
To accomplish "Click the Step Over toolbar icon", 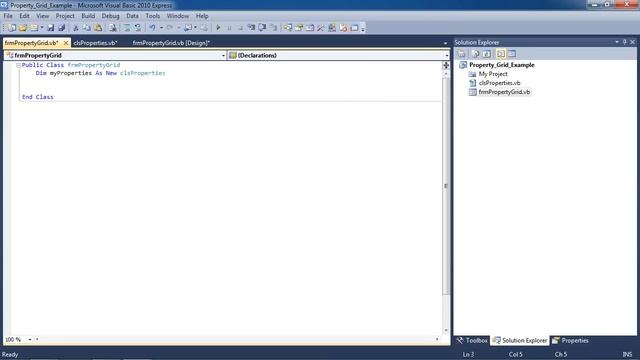I will coord(262,28).
